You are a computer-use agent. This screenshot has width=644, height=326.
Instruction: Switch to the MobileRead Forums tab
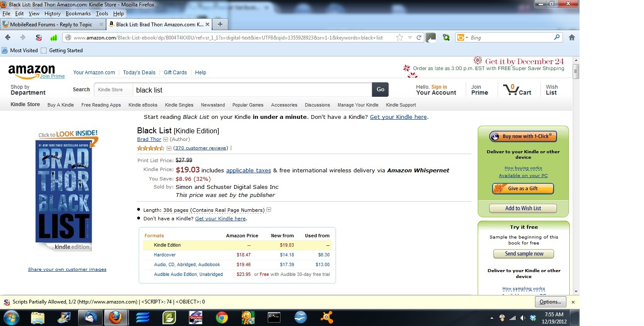click(x=53, y=24)
